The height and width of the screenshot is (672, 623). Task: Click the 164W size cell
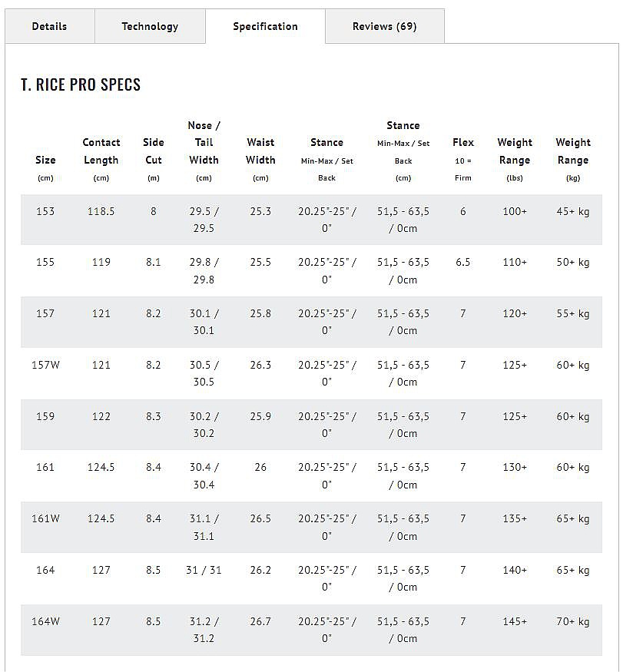pyautogui.click(x=45, y=621)
